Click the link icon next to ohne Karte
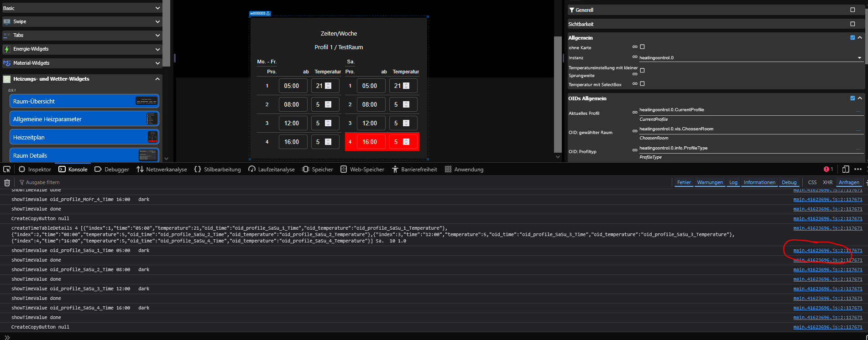 tap(635, 47)
